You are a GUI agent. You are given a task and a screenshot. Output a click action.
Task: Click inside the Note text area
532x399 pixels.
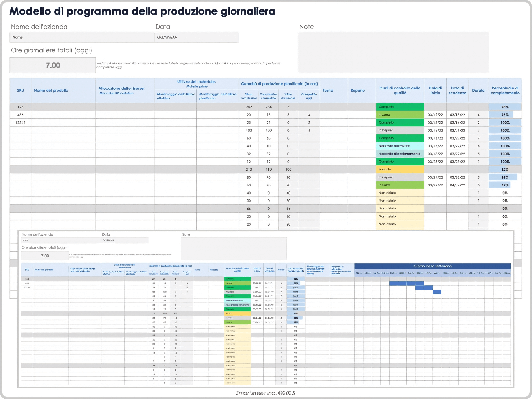point(393,52)
